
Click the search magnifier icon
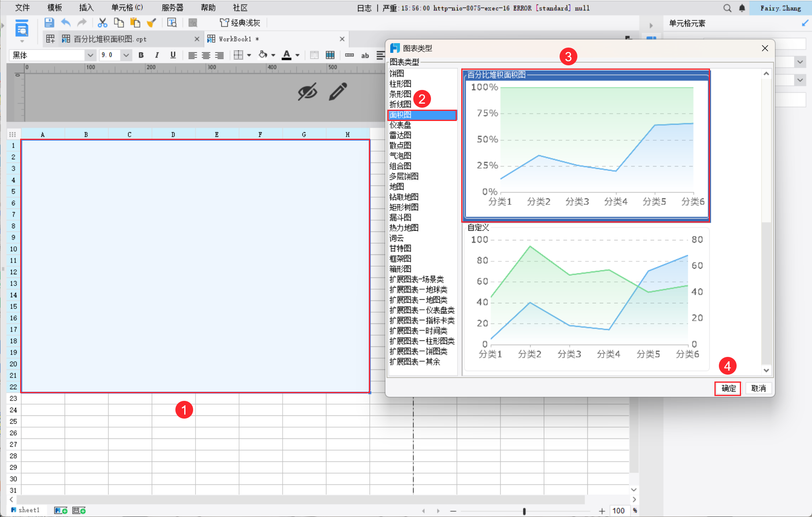click(x=727, y=8)
